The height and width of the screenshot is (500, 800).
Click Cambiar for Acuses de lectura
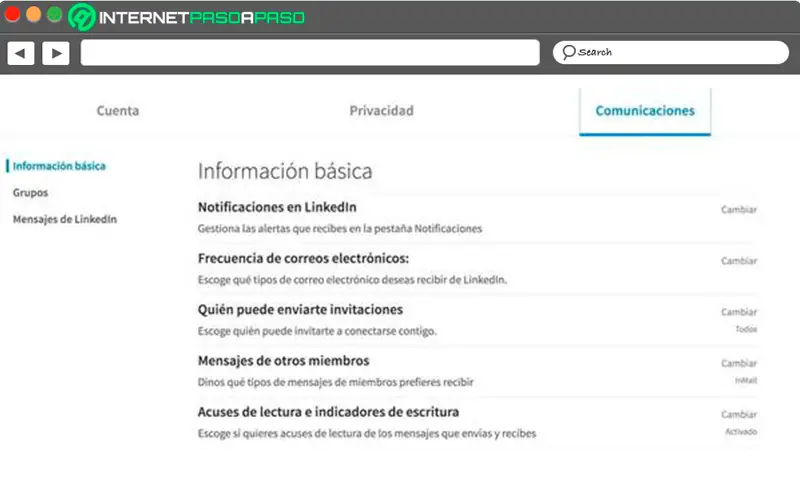(x=739, y=414)
